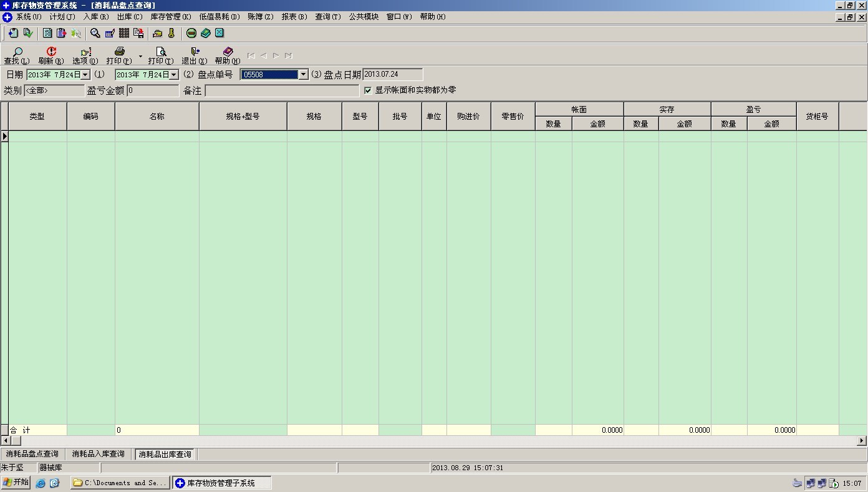868x492 pixels.
Task: Open the 系统(U) menu
Action: pyautogui.click(x=29, y=17)
